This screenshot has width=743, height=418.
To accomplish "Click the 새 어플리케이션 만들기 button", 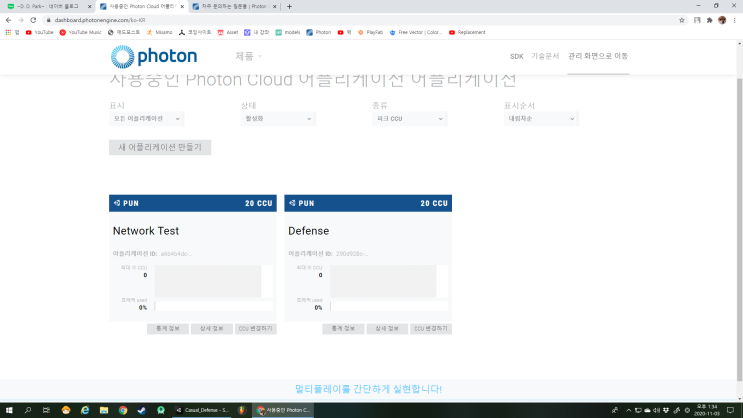I will tap(160, 147).
